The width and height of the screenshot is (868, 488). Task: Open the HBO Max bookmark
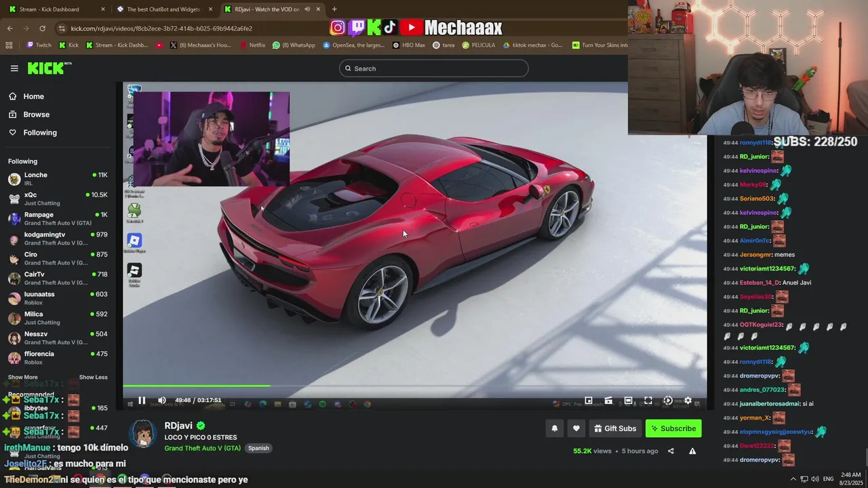point(409,45)
